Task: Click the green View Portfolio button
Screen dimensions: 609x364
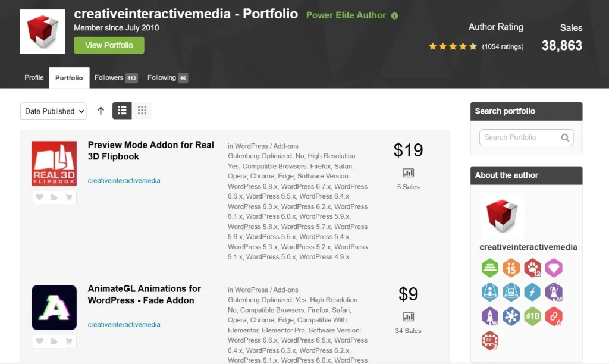Action: click(x=109, y=45)
